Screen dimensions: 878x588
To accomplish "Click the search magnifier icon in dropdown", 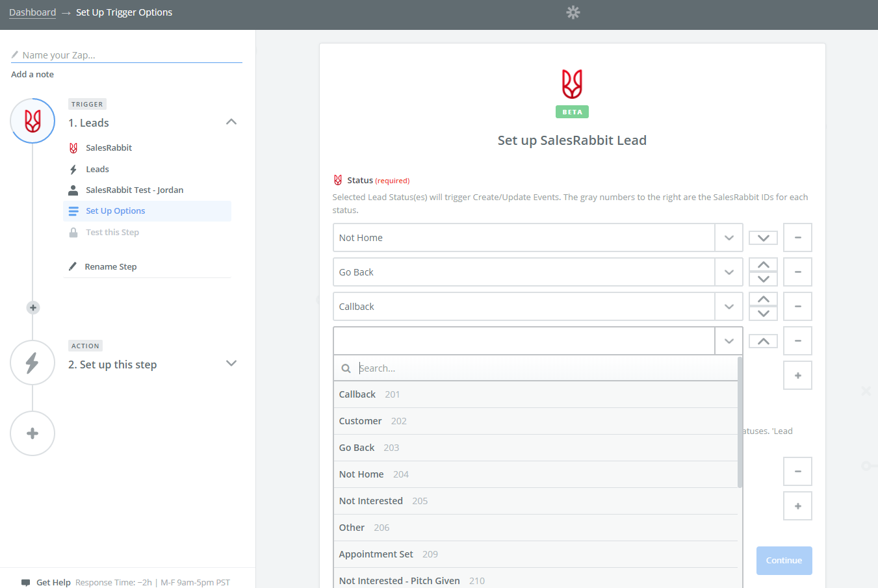I will point(346,368).
